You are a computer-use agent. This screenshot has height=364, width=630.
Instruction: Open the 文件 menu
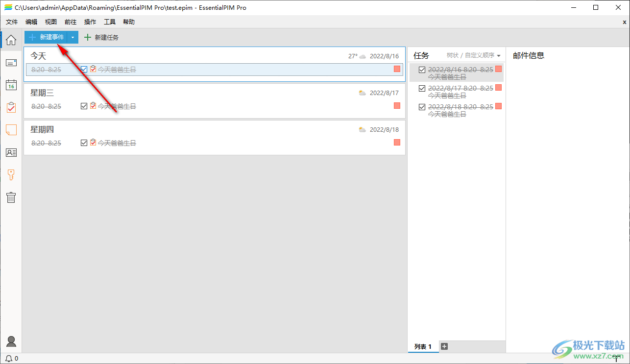(12, 22)
